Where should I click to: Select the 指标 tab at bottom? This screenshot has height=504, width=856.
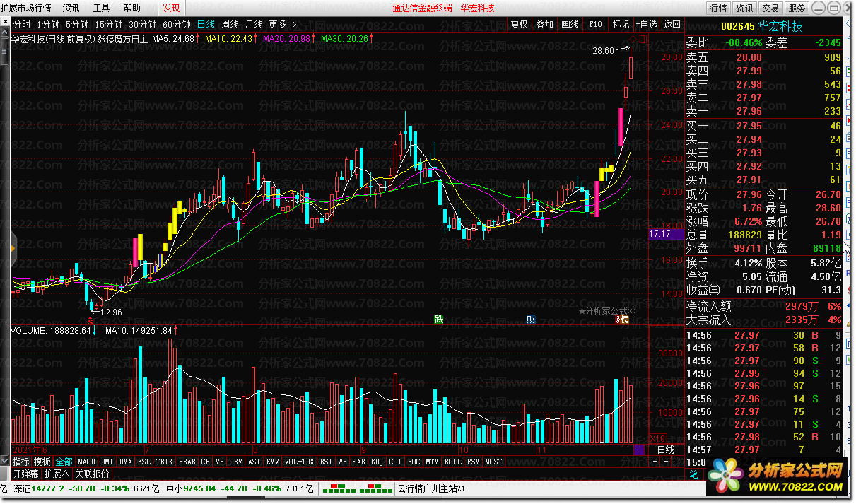(21, 462)
